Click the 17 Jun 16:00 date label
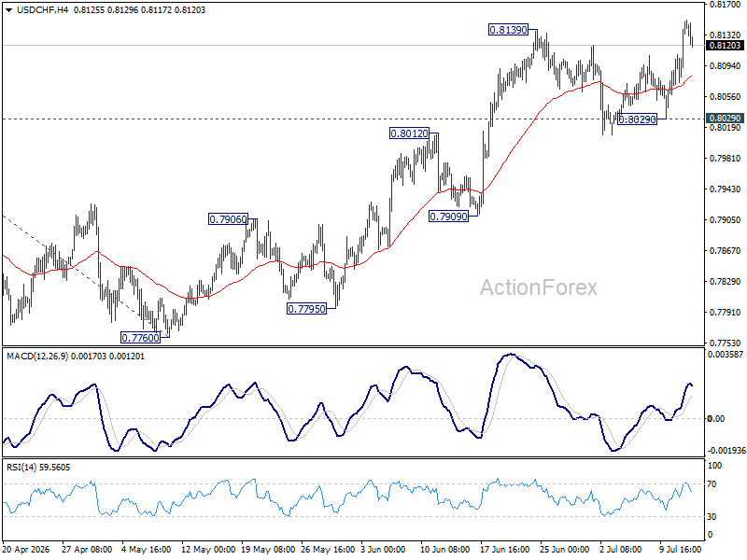 coord(504,550)
